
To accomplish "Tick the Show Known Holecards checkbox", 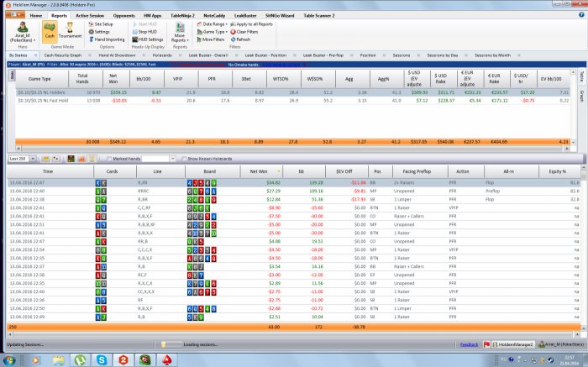I will [x=184, y=159].
